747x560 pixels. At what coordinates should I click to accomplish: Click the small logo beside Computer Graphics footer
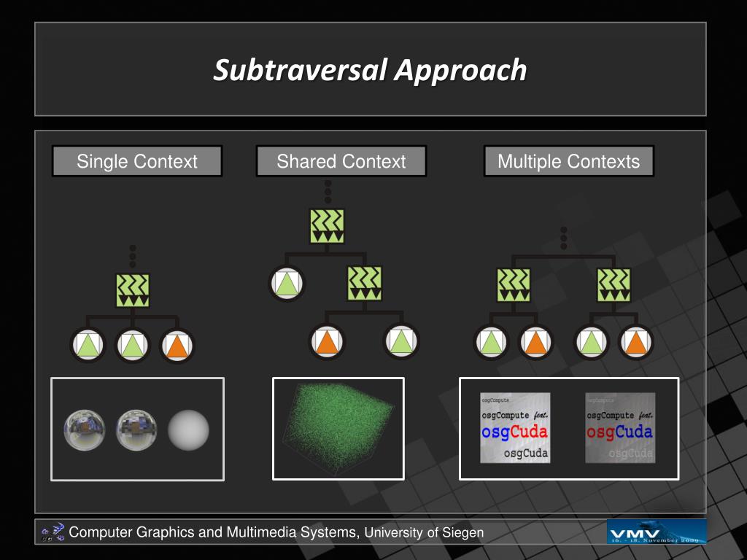click(53, 532)
